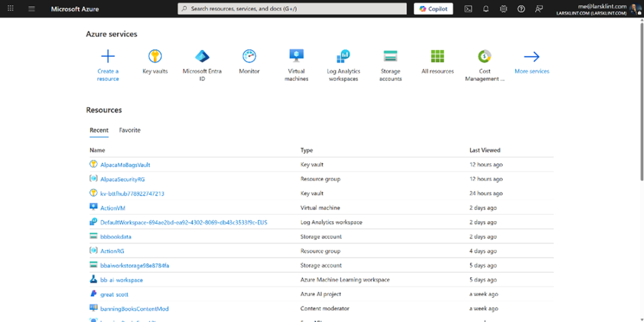Launch the Copilot button
Image resolution: width=644 pixels, height=322 pixels.
(x=433, y=9)
